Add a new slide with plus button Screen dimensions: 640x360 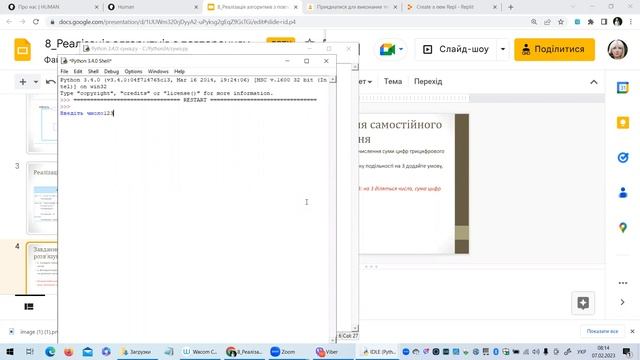23,82
